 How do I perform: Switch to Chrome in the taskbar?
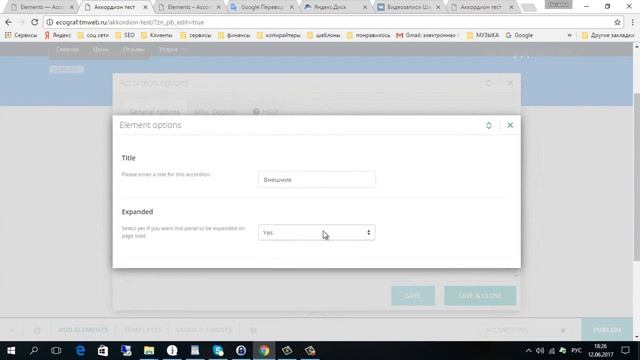[x=264, y=350]
